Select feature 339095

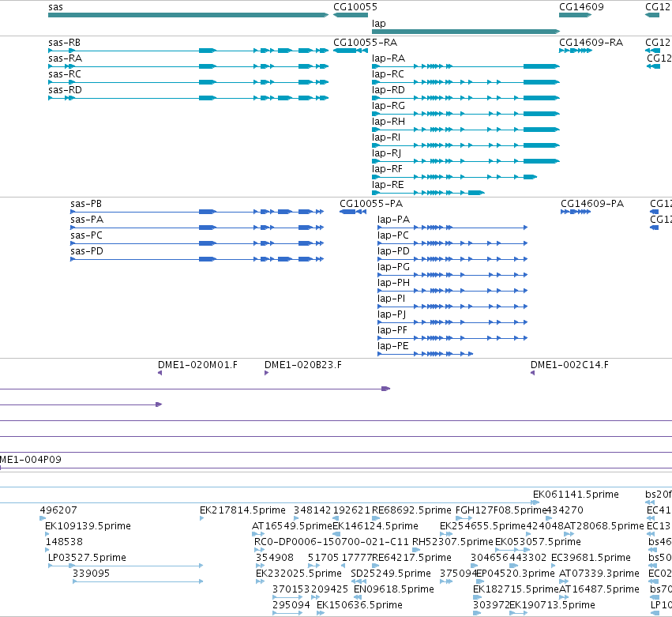point(138,581)
